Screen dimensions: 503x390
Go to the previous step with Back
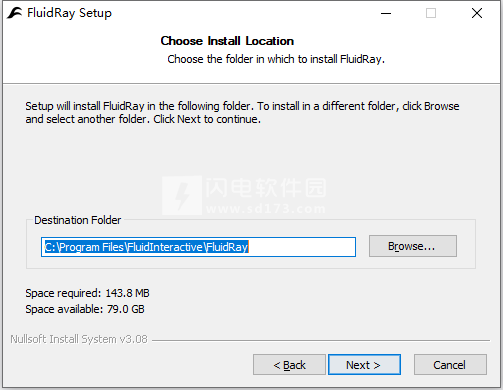(x=289, y=365)
